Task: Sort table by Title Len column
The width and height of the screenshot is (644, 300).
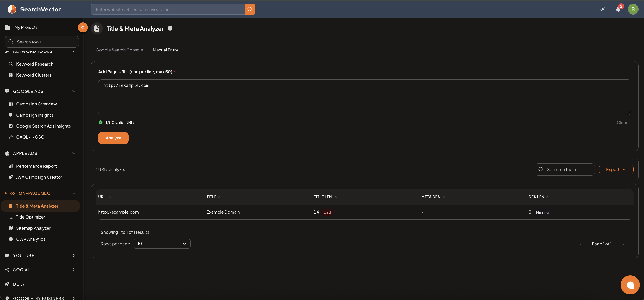Action: pyautogui.click(x=325, y=197)
